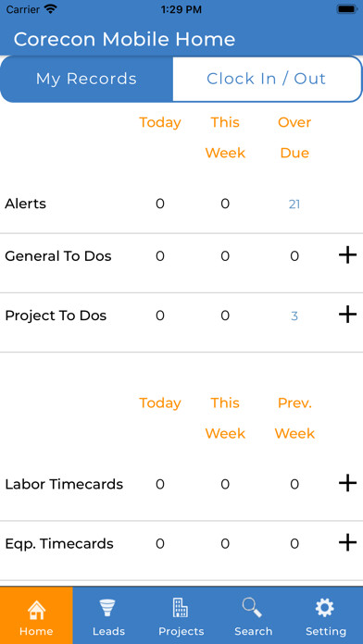This screenshot has width=363, height=644.
Task: Add a new General To Dos item
Action: [x=347, y=255]
